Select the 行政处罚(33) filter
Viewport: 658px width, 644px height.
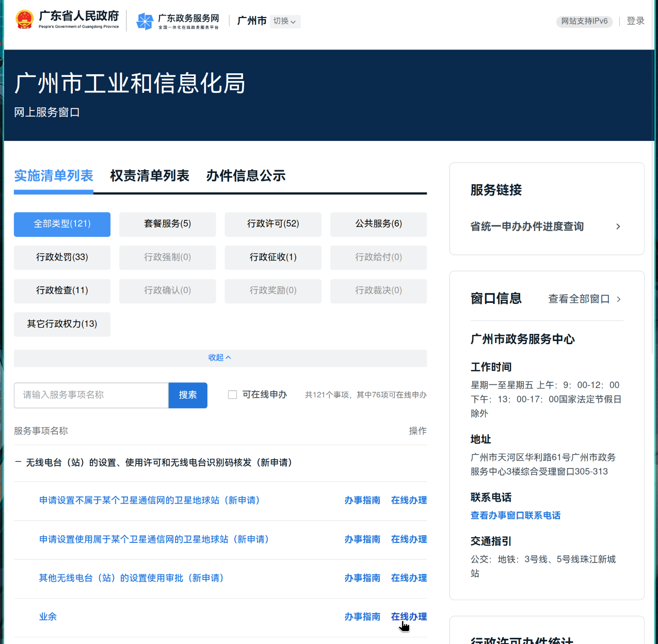tap(62, 257)
